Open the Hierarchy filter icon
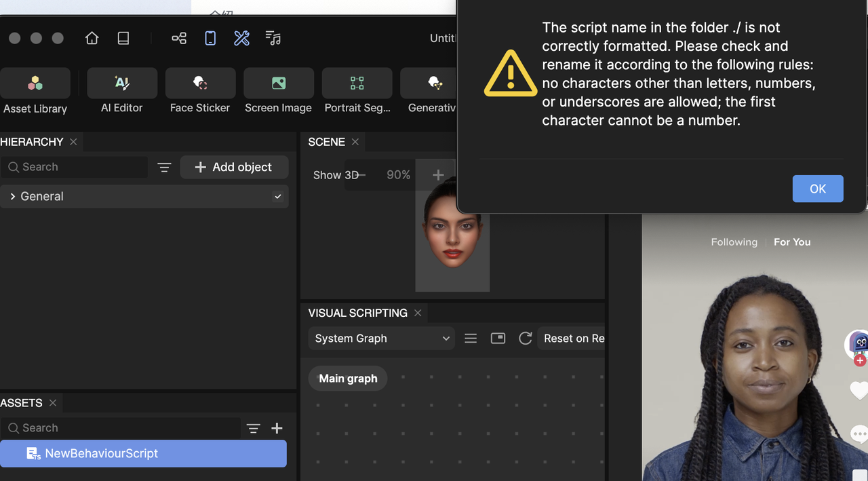Image resolution: width=868 pixels, height=481 pixels. click(164, 167)
